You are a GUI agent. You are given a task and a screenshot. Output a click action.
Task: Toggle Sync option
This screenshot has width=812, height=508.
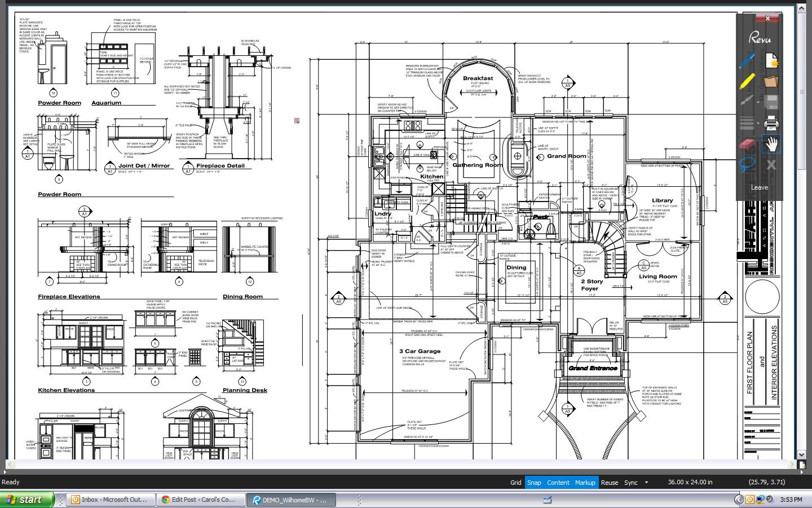631,483
